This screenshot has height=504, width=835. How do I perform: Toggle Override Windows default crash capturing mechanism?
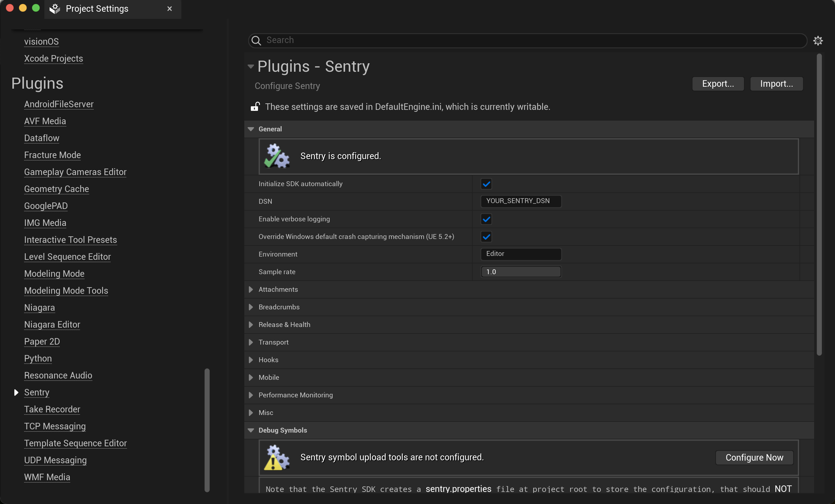pos(486,237)
